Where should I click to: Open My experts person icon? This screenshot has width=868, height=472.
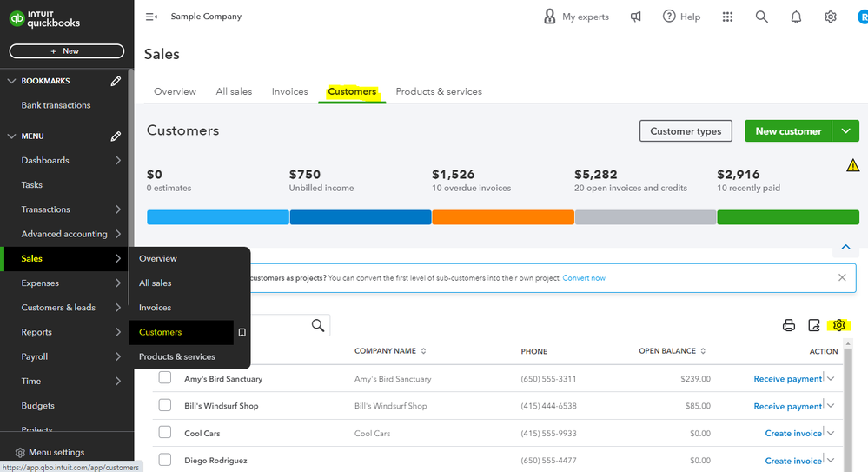coord(549,17)
